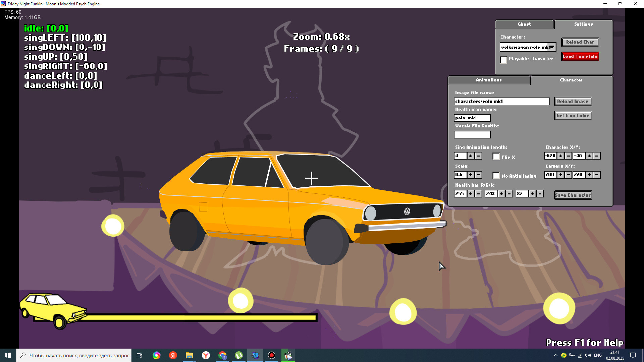
Task: Toggle the Flip X checkbox
Action: point(496,157)
